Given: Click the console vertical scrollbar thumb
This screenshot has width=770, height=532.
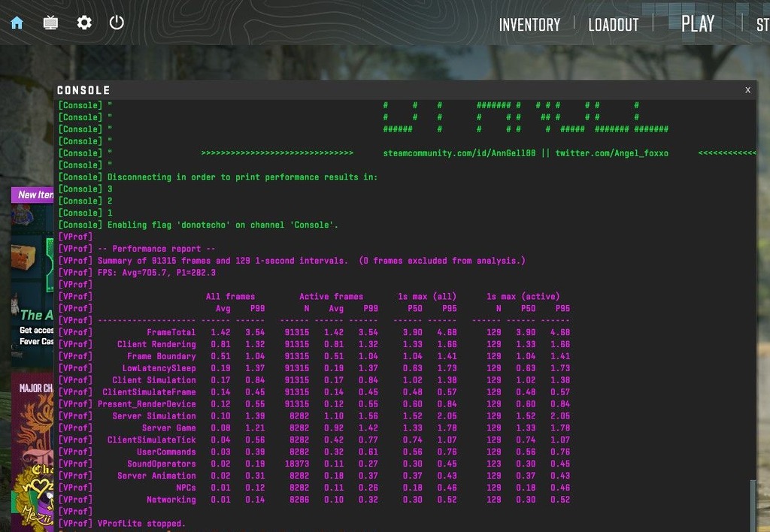Looking at the screenshot, I should click(x=752, y=503).
